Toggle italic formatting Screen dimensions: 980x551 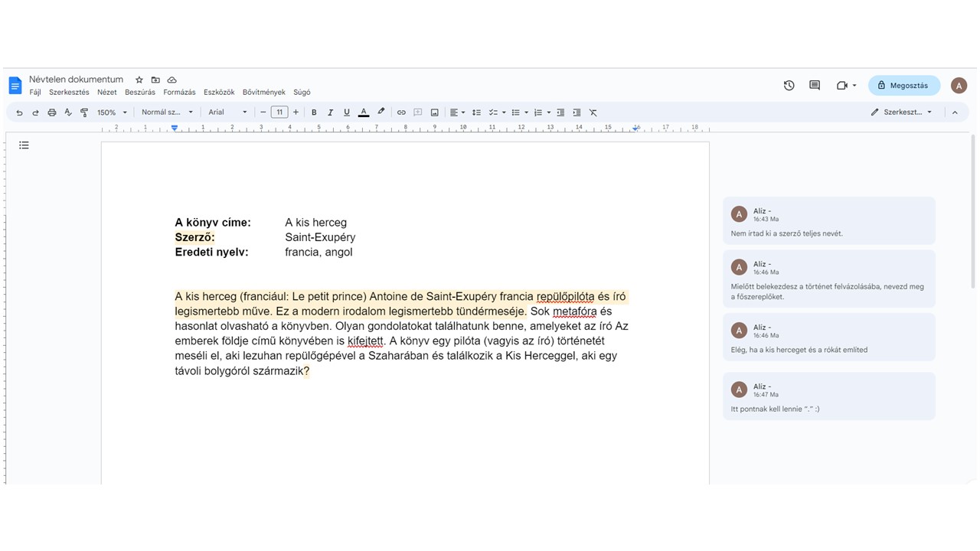tap(330, 112)
